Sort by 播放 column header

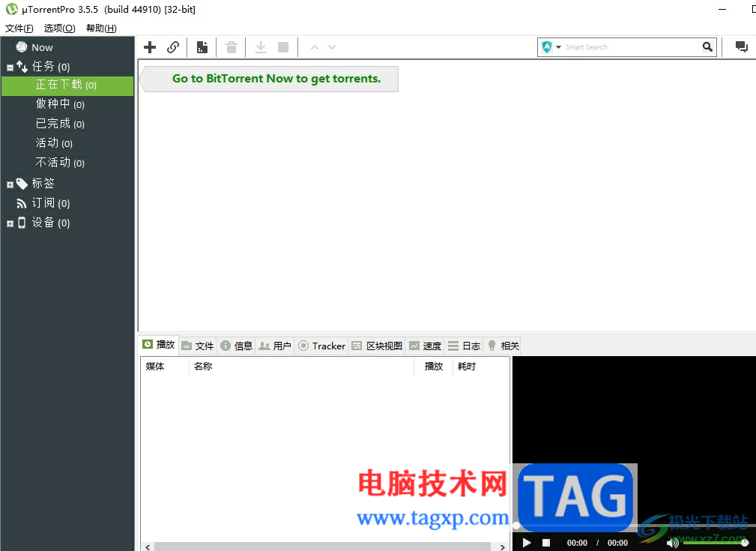pos(434,367)
